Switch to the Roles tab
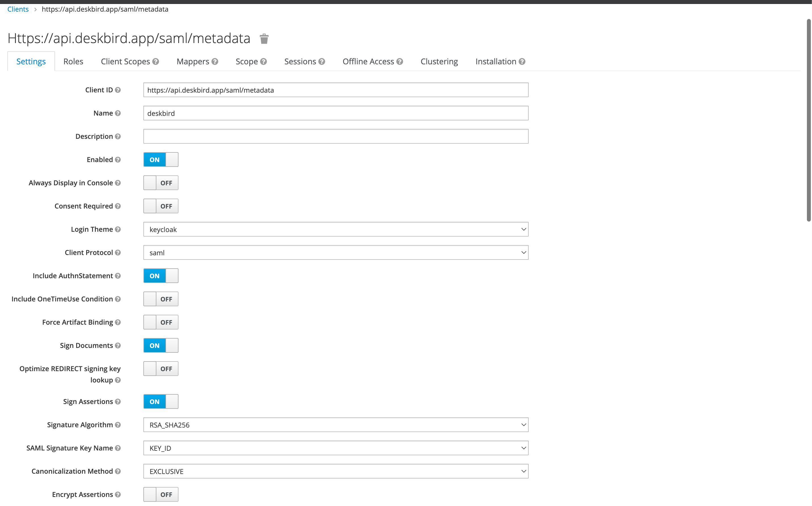This screenshot has height=506, width=812. 73,61
